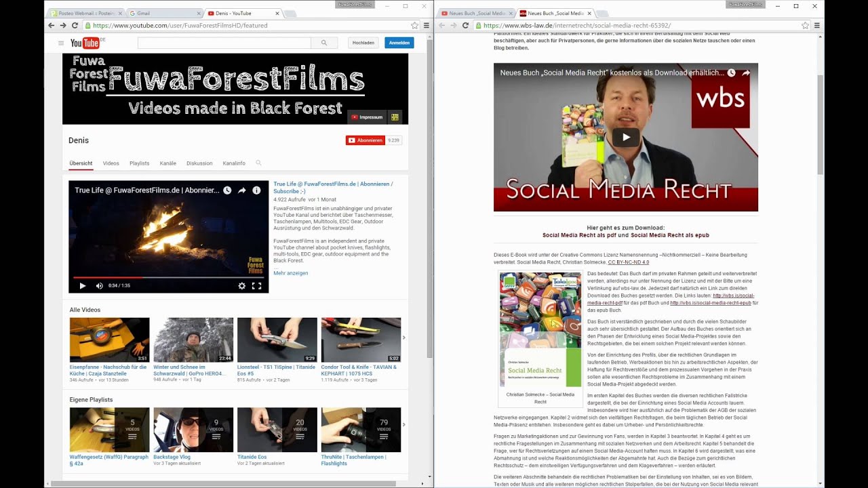The width and height of the screenshot is (868, 488).
Task: Open the Playlists channel tab
Action: [139, 163]
